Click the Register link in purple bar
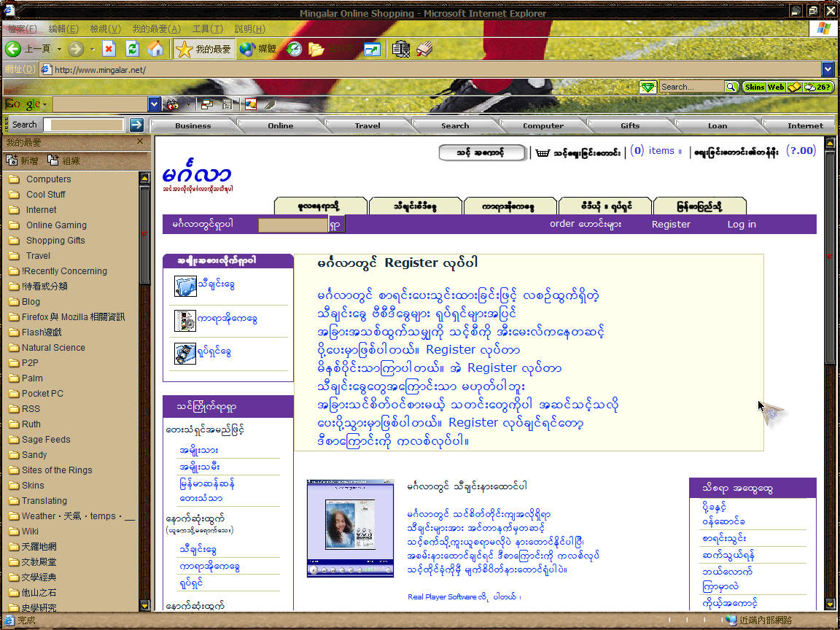This screenshot has height=630, width=840. [671, 224]
